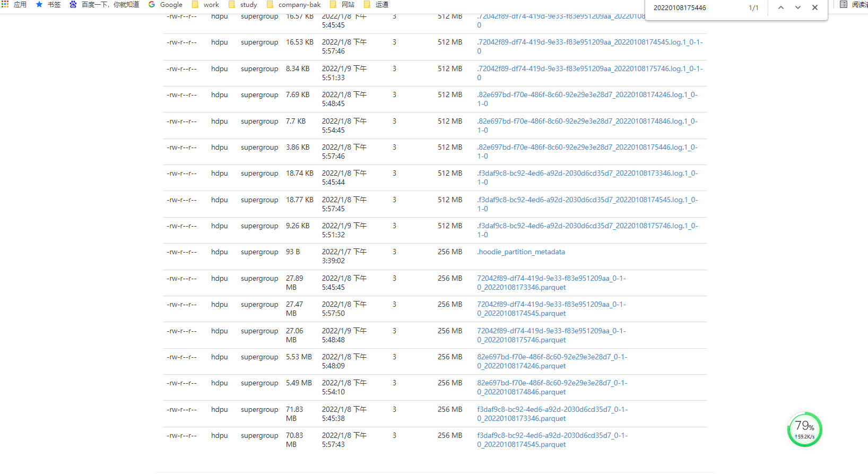Go to next find result
Viewport: 868px width, 474px height.
tap(798, 7)
